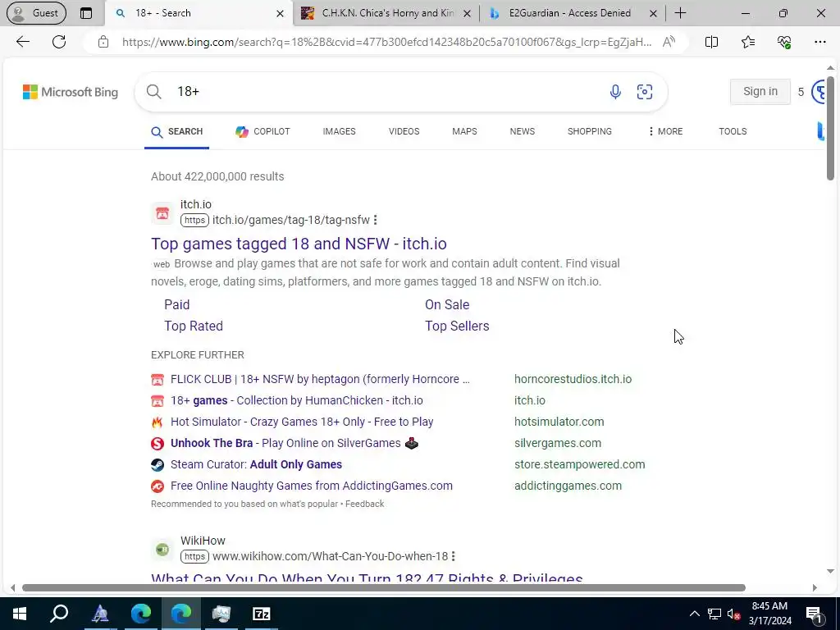The width and height of the screenshot is (840, 630).
Task: Start voice search with microphone icon
Action: [x=615, y=92]
